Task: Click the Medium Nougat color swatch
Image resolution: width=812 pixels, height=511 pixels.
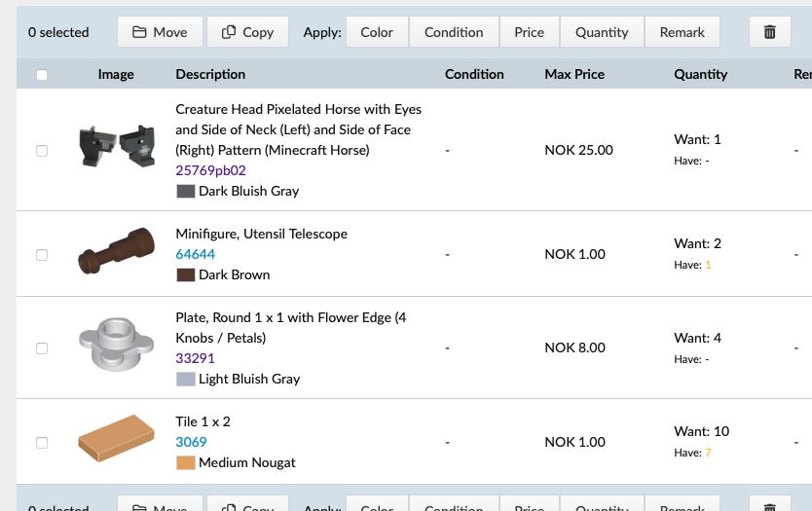Action: click(x=185, y=463)
